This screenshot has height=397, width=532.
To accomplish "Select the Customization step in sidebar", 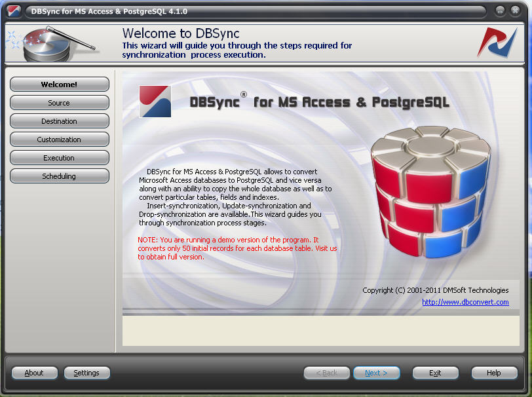I will [x=59, y=139].
